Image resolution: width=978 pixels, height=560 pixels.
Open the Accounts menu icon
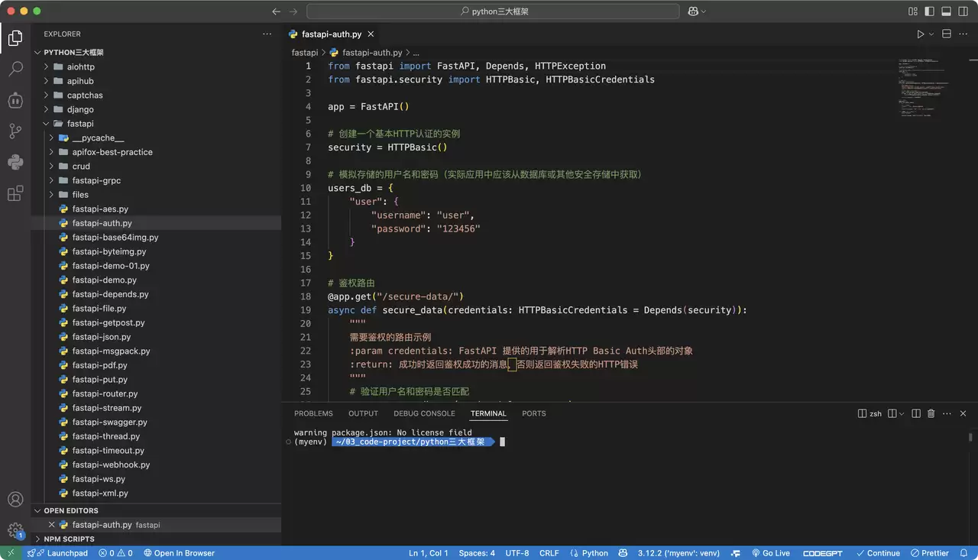pos(15,500)
